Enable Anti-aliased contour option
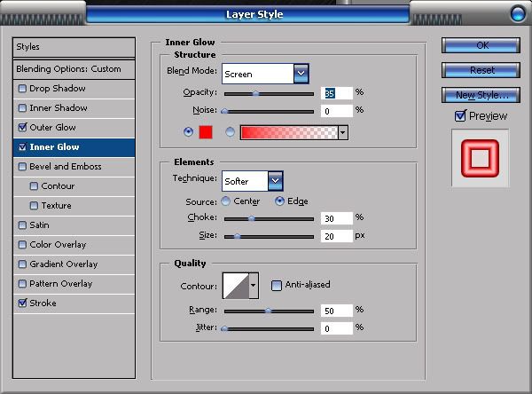The height and width of the screenshot is (394, 532). pos(276,286)
